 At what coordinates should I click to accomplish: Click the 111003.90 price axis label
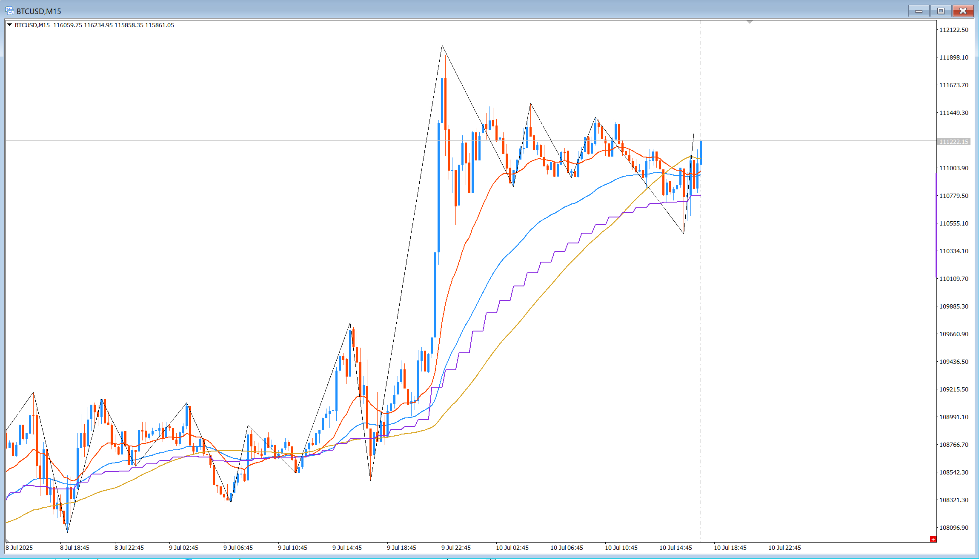pyautogui.click(x=954, y=168)
